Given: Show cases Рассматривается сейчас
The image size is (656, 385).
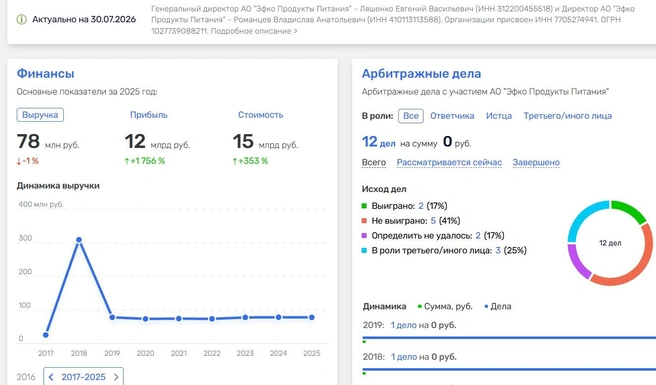Looking at the screenshot, I should tap(449, 162).
